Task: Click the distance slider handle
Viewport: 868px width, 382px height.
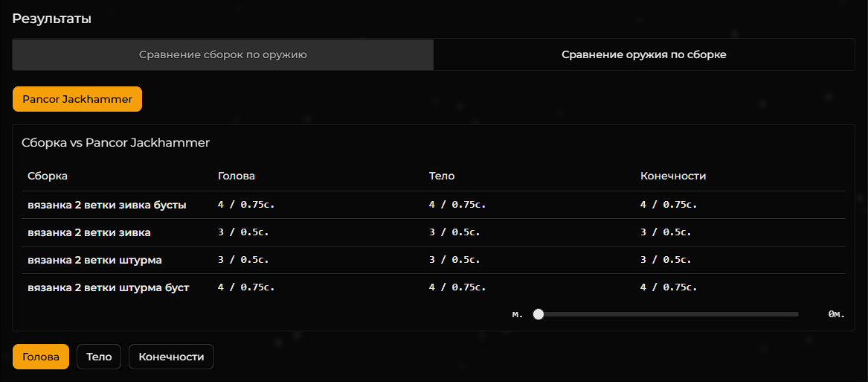Action: tap(539, 314)
